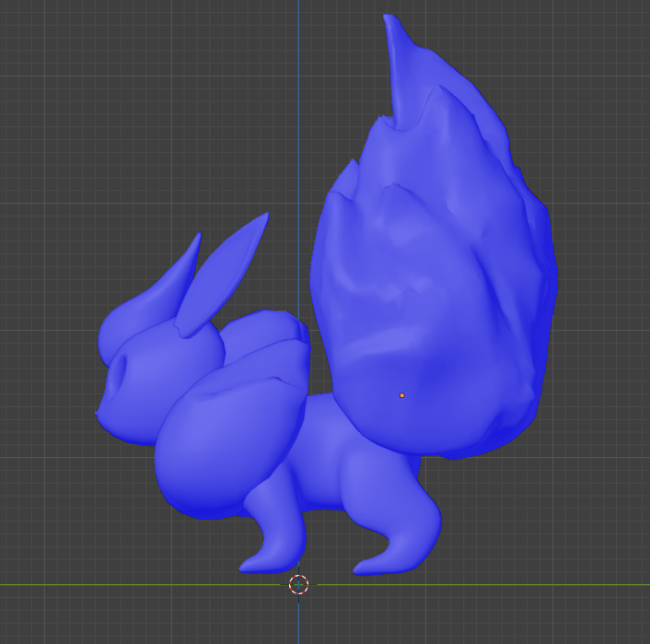Click empty grid space in top-left corner
Viewport: 650px width, 644px height.
[x=55, y=55]
